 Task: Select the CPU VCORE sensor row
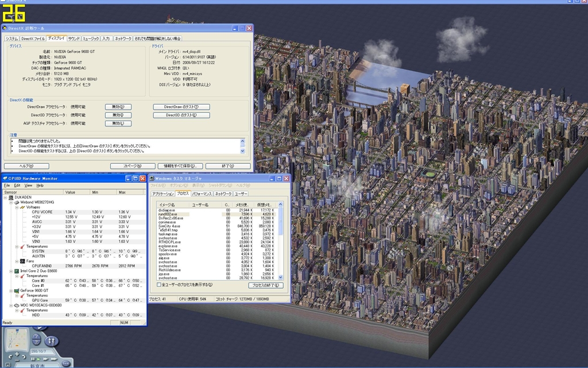coord(86,212)
